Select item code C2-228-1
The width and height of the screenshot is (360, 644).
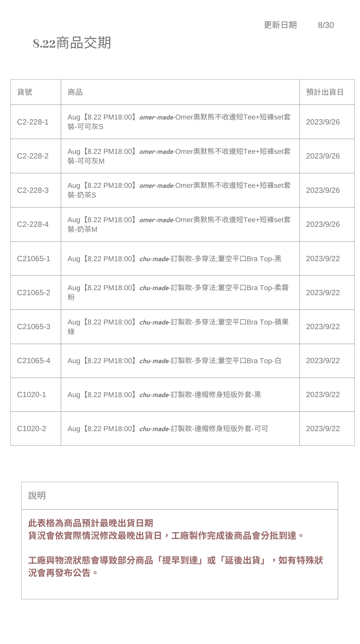33,122
